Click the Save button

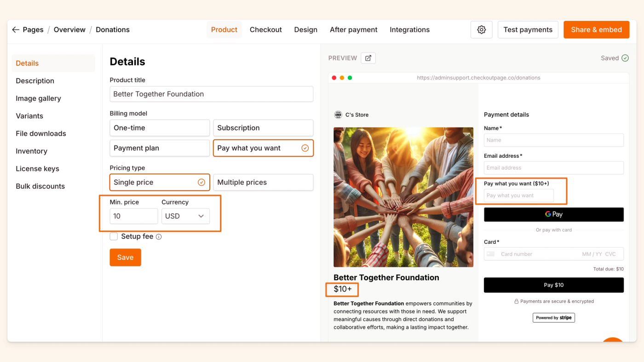(125, 258)
